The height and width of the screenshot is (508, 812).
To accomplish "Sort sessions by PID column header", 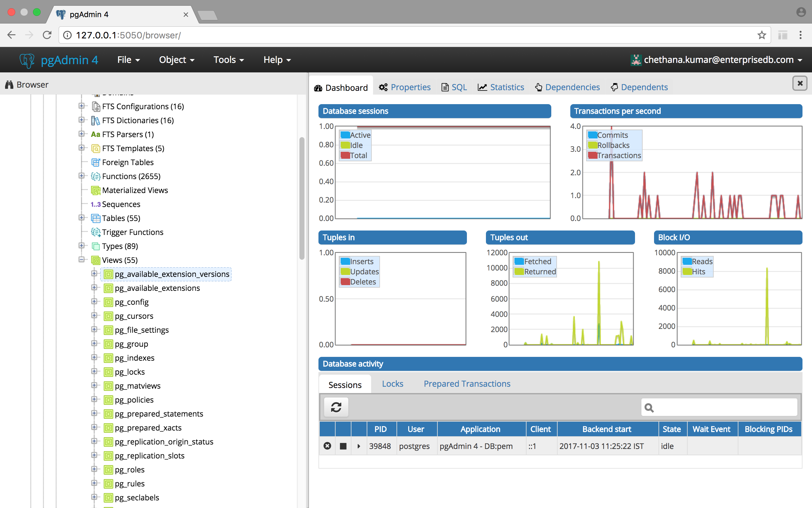I will 381,429.
